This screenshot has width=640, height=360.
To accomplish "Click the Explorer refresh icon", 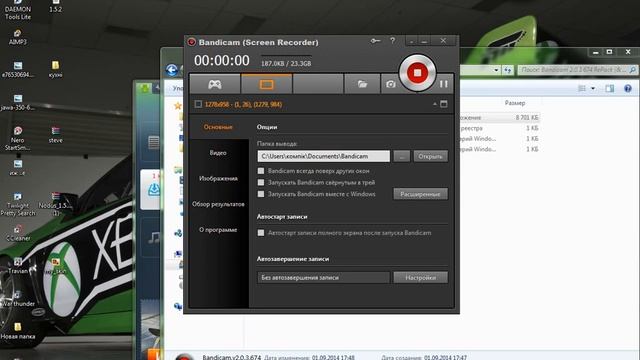I will (507, 70).
